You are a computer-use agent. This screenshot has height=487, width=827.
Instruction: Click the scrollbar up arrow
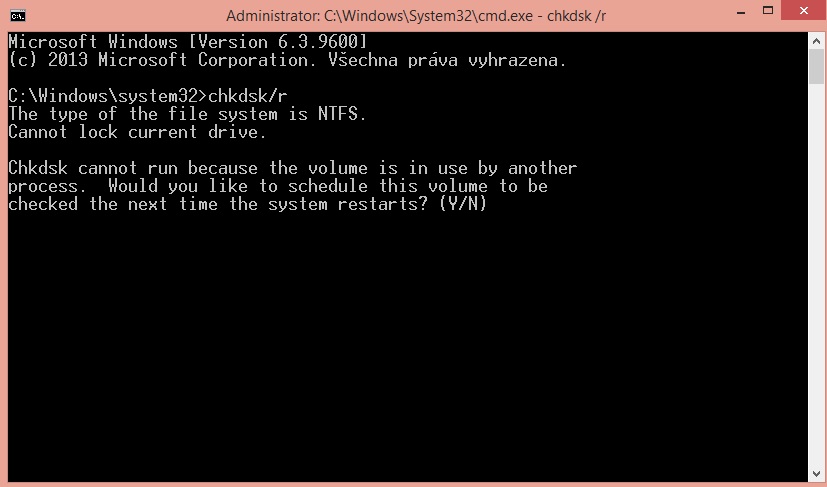click(816, 41)
